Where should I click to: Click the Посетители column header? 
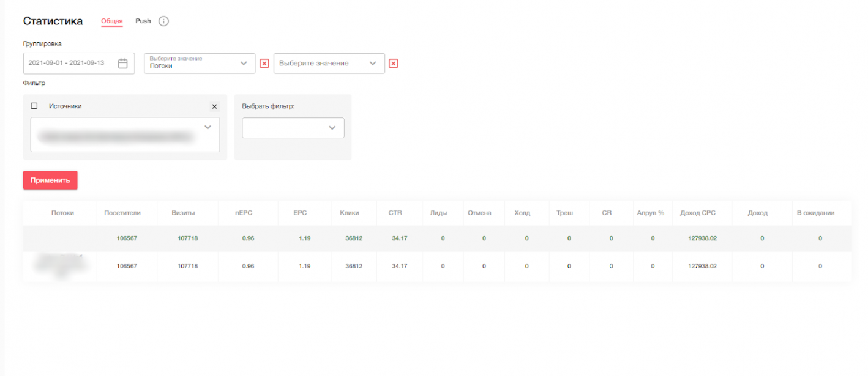122,213
